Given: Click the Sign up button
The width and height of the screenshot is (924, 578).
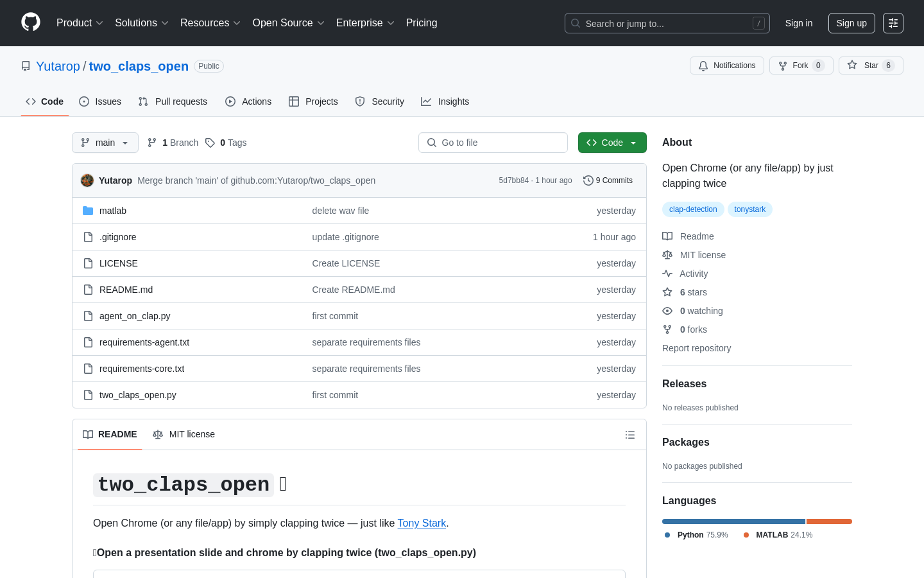Looking at the screenshot, I should click(x=851, y=23).
